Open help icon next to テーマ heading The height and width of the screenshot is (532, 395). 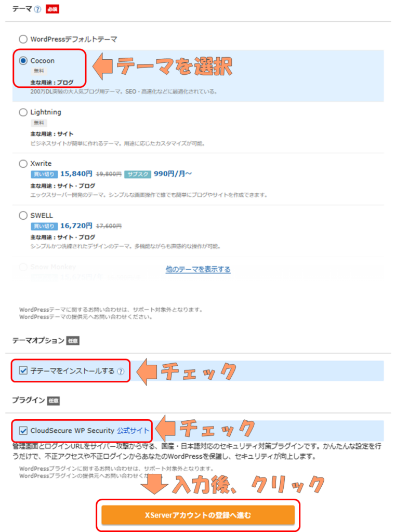pyautogui.click(x=37, y=9)
